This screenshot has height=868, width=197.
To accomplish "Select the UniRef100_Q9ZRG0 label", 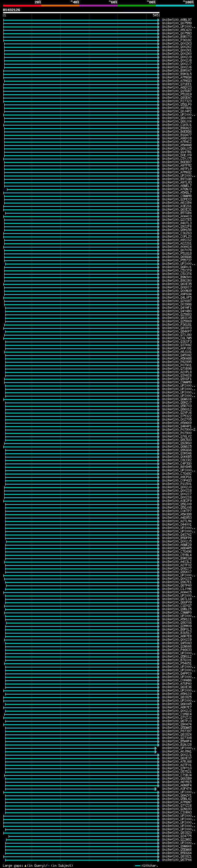I will click(176, 443).
